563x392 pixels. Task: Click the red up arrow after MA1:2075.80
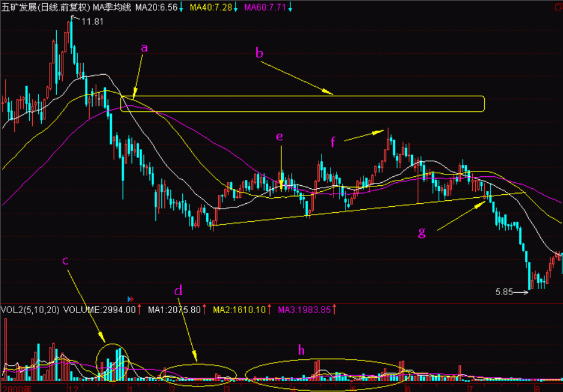(x=204, y=310)
